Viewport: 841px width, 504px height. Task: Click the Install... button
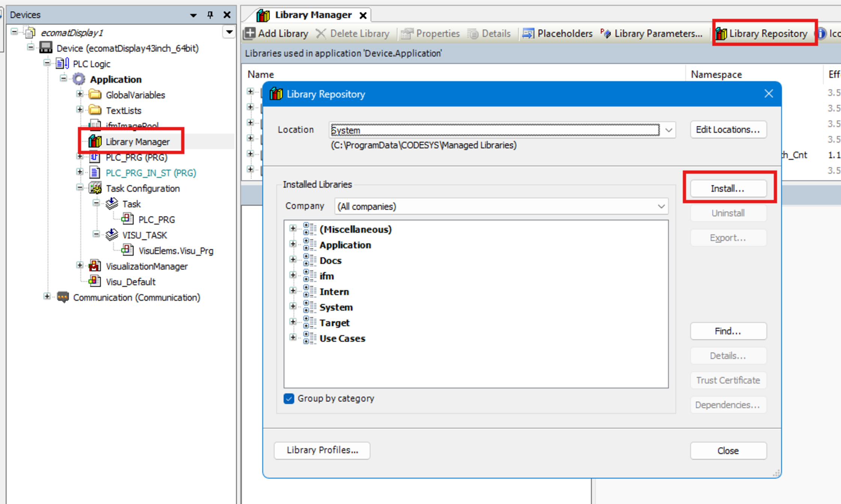point(728,188)
